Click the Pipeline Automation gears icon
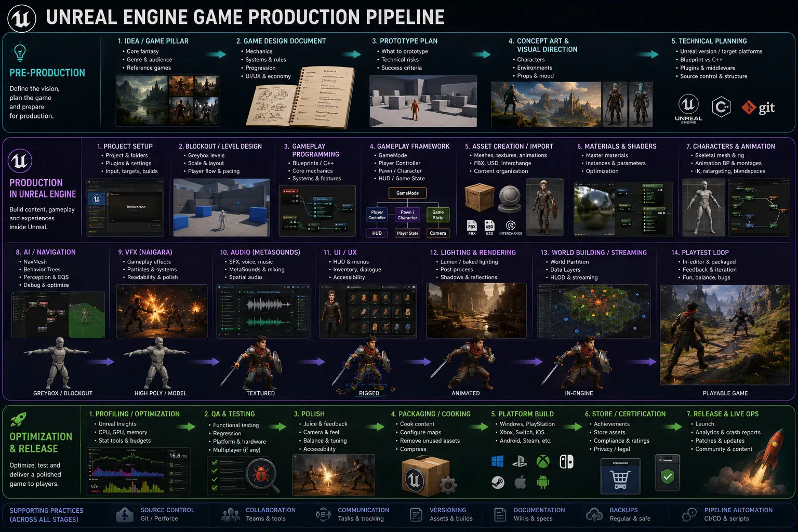The image size is (798, 532). (x=689, y=515)
